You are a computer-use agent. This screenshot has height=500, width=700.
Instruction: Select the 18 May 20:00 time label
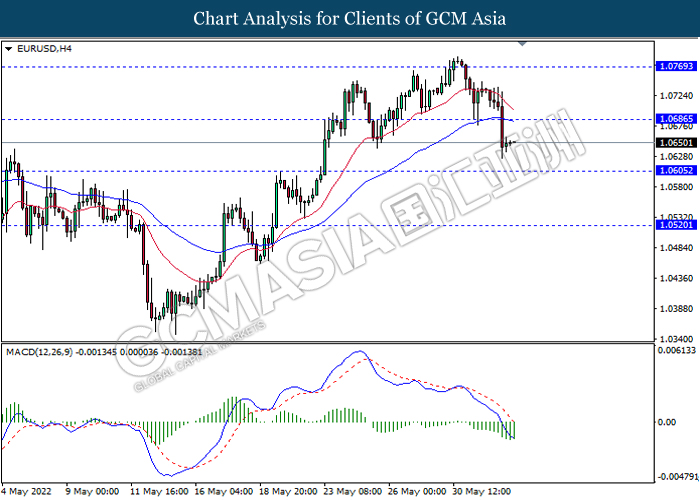tap(288, 492)
